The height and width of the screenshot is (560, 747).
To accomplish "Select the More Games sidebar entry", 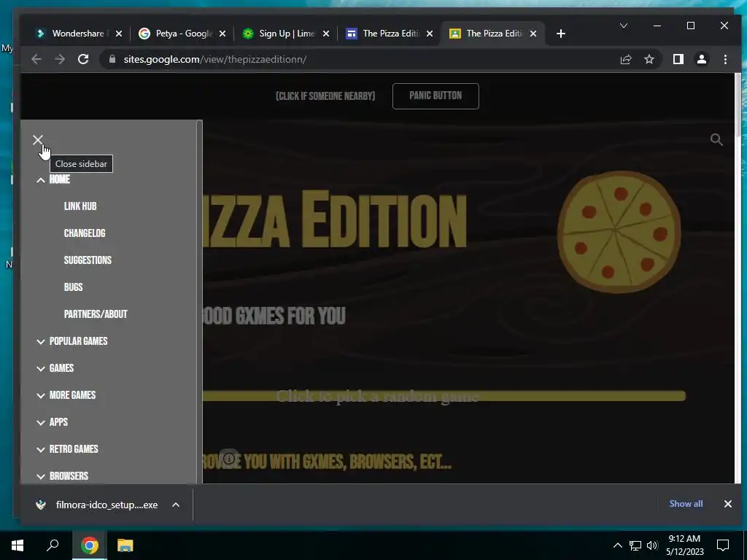I will [72, 395].
